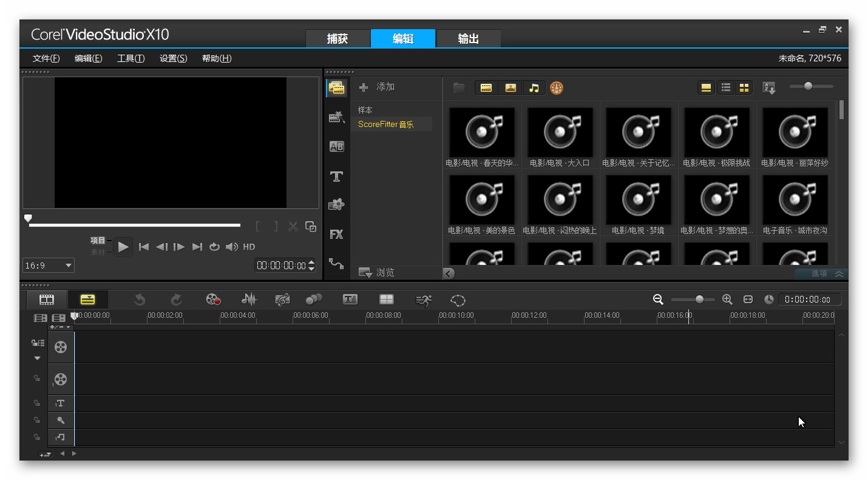
Task: Open the Transition library (AB icon)
Action: coord(336,146)
